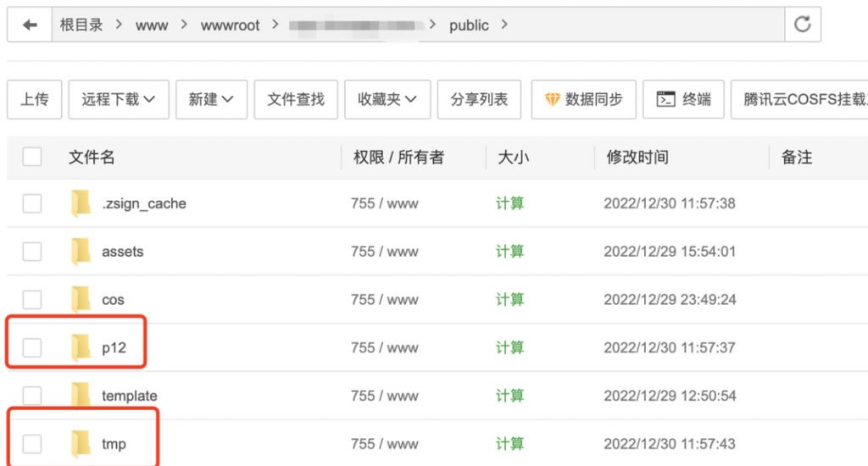Toggle the select-all checkbox in header
868x466 pixels.
coord(32,157)
